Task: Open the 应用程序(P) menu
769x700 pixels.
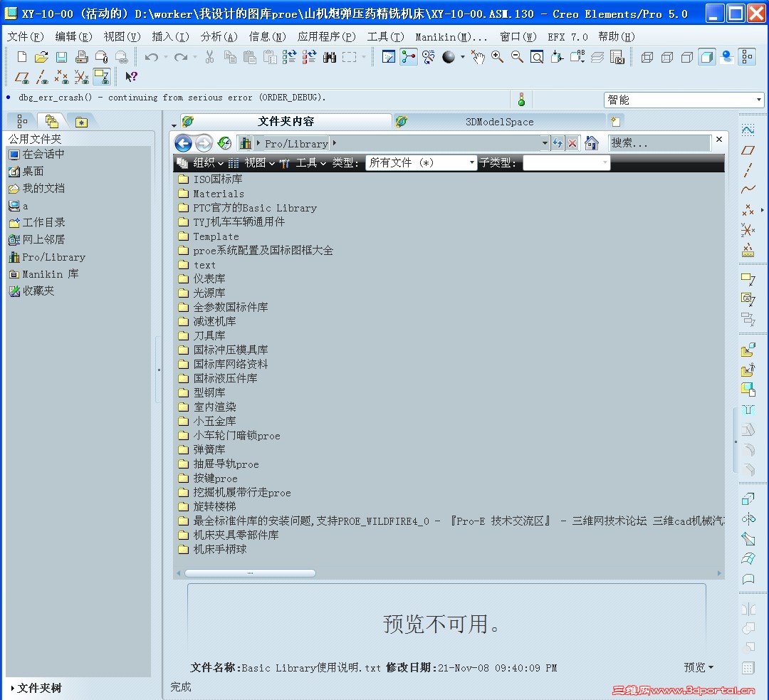Action: click(327, 37)
